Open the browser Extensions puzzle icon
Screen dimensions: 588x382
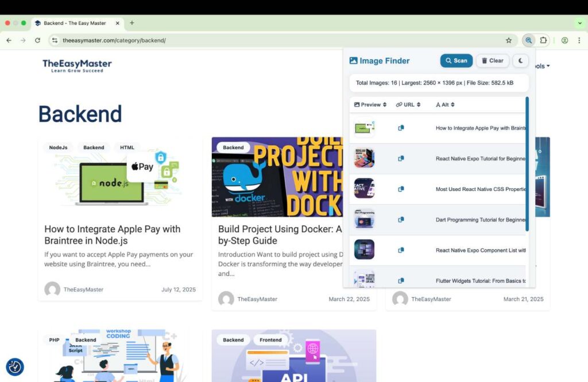click(543, 41)
